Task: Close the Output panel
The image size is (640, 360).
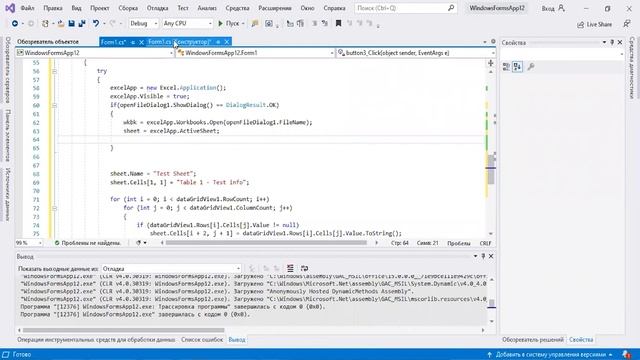Action: click(x=491, y=256)
